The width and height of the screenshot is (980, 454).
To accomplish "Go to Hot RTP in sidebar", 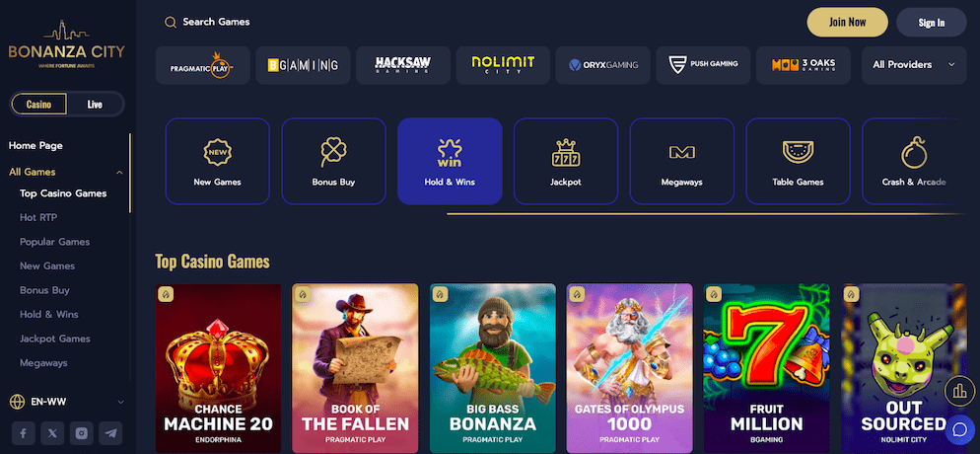I will pos(38,217).
